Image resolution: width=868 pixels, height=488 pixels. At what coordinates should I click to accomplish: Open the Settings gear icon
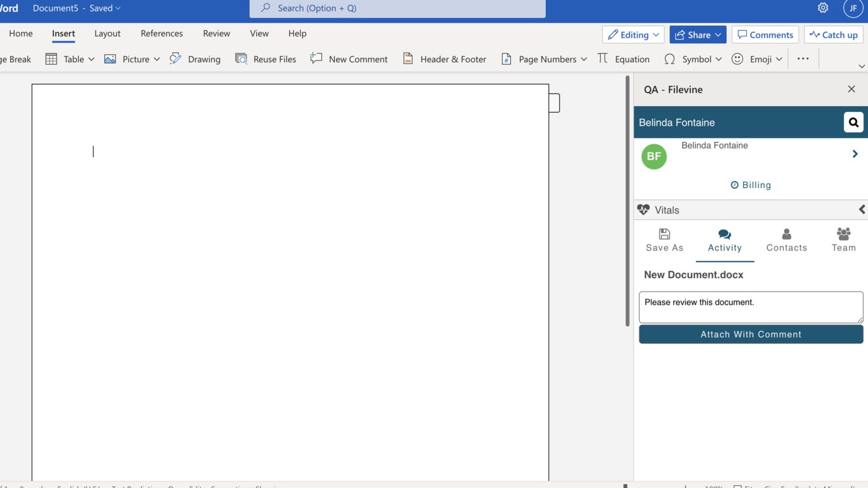(823, 8)
